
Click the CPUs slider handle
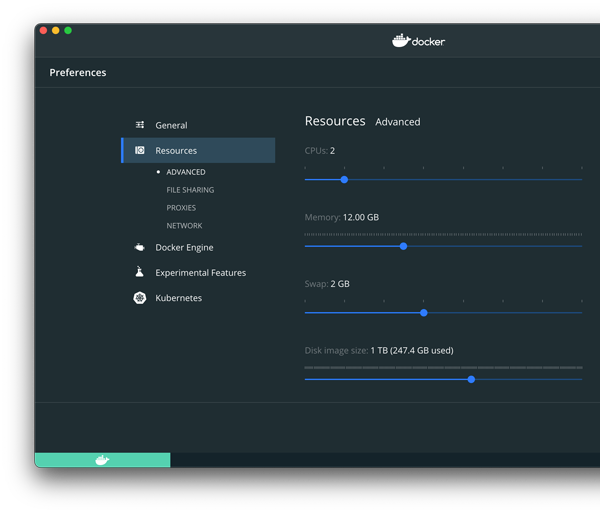tap(344, 180)
